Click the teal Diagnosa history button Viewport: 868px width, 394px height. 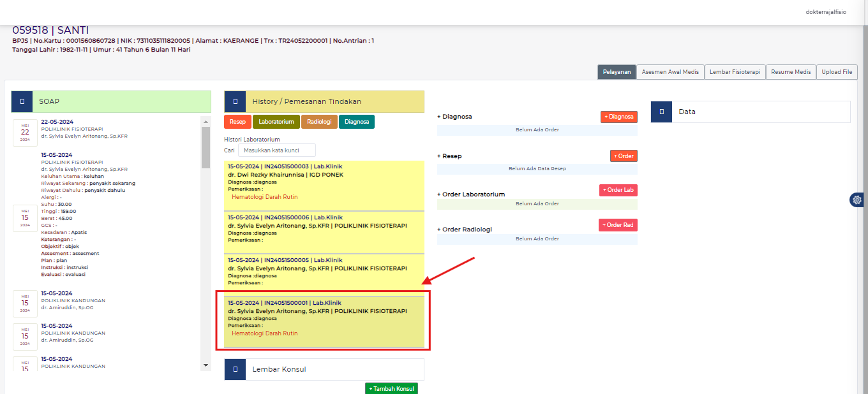[x=357, y=122]
